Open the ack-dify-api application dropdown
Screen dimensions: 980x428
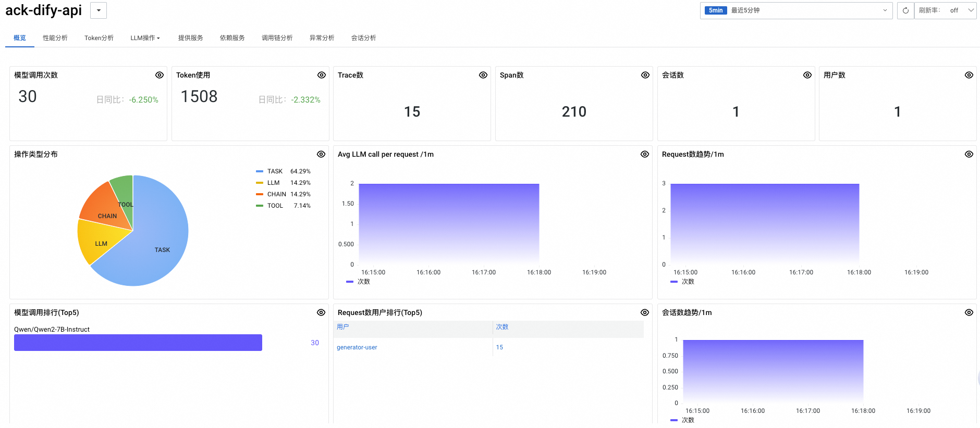pos(99,10)
